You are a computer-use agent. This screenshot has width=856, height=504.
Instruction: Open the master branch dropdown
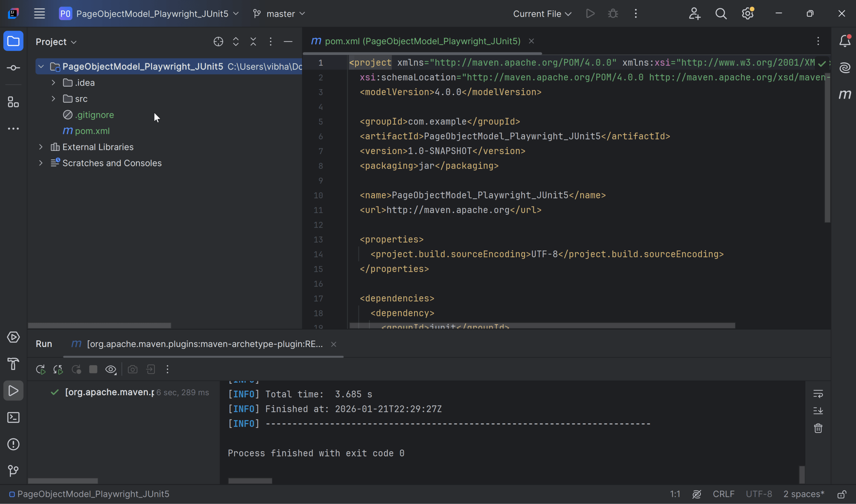click(279, 14)
